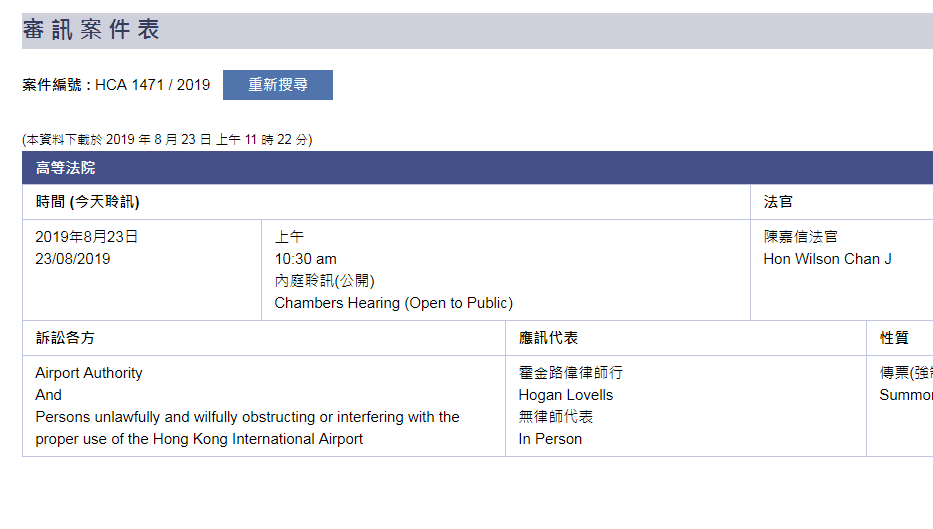Click the 應訊代表 representation column header
Image resolution: width=933 pixels, height=529 pixels.
[548, 338]
